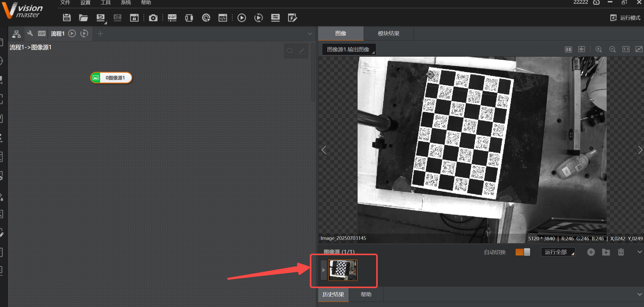Click the Image_20250703145 file name label
This screenshot has width=644, height=307.
click(x=343, y=238)
